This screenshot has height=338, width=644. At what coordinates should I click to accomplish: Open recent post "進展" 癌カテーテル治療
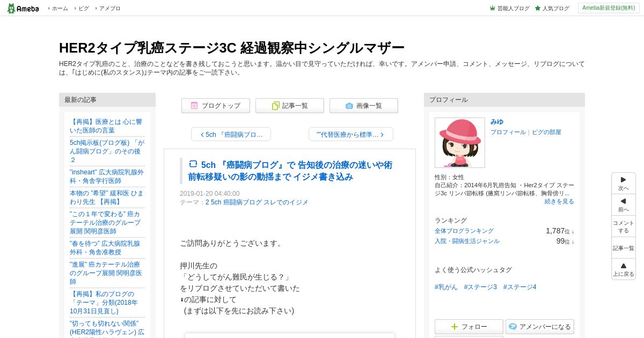click(106, 273)
